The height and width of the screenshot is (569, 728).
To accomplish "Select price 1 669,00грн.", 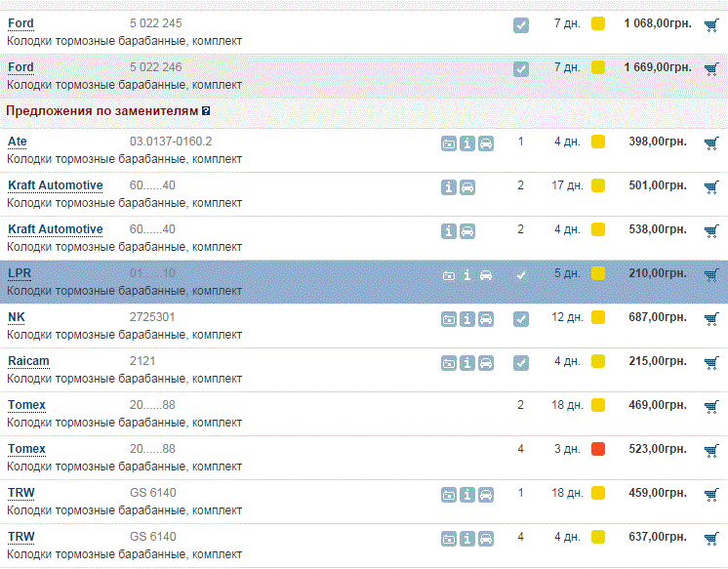I will tap(658, 67).
